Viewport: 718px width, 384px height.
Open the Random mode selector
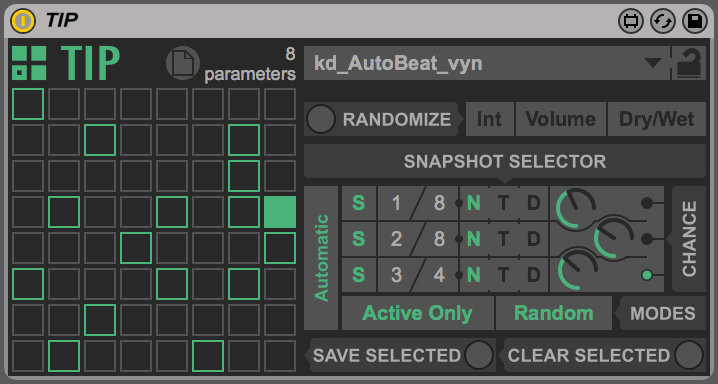pyautogui.click(x=554, y=313)
